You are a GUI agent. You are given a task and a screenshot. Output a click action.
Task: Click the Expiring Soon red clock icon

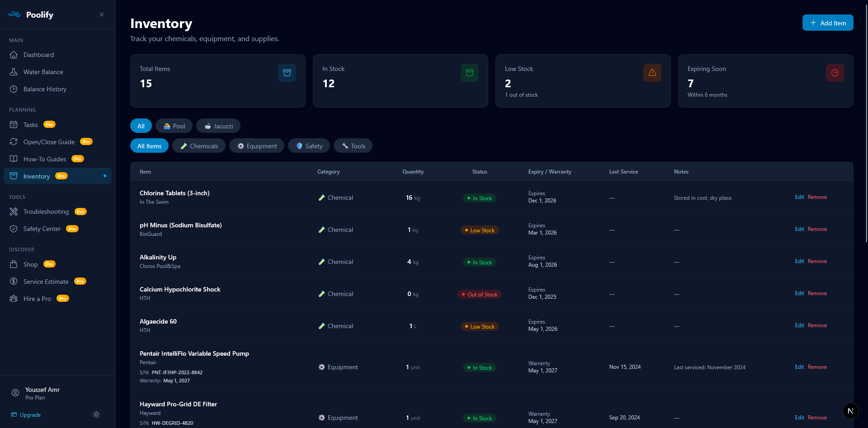pyautogui.click(x=835, y=73)
